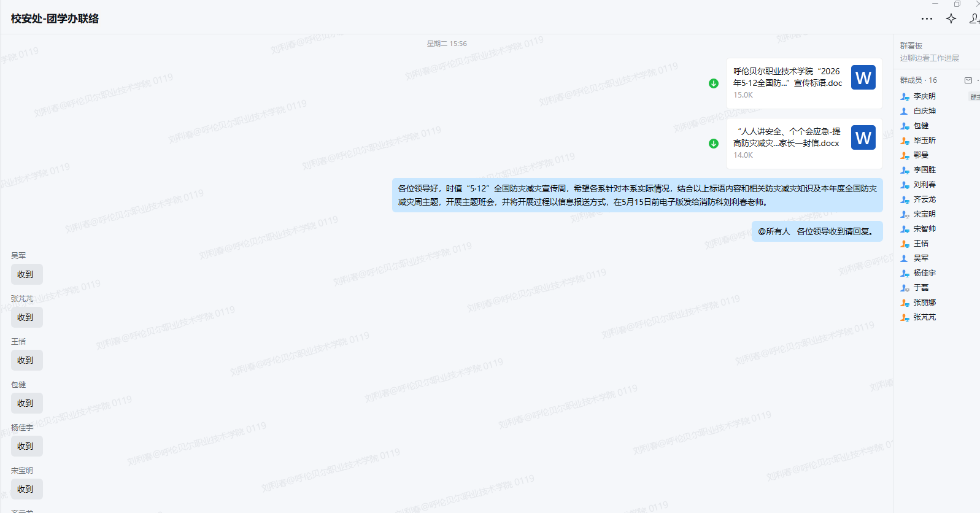
Task: Select member name 于磊 in list
Action: pos(921,288)
